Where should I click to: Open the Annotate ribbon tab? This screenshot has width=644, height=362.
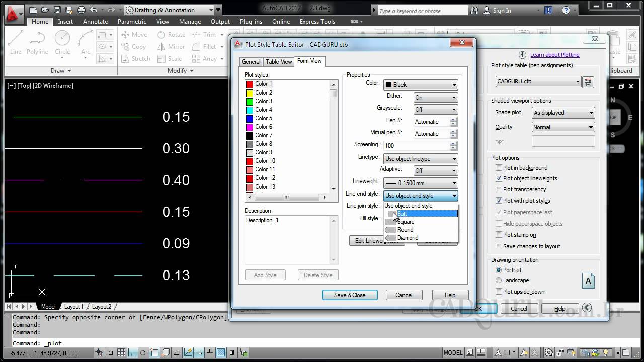tap(95, 22)
